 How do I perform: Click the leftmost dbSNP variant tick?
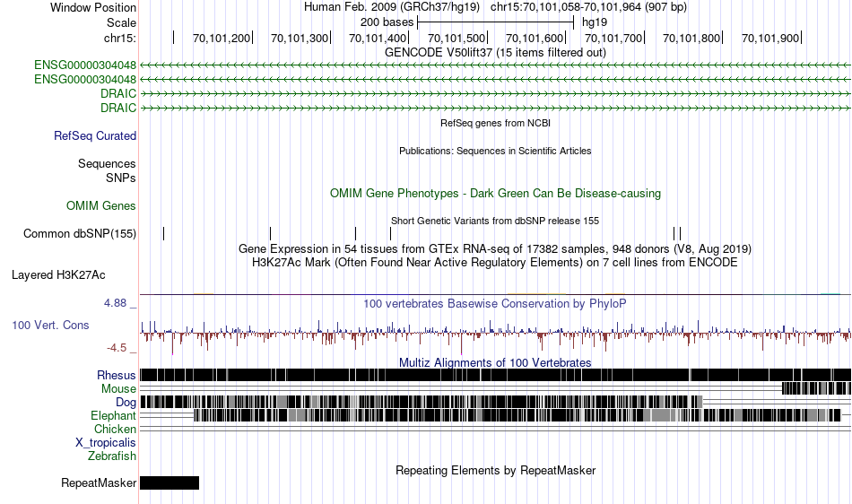pyautogui.click(x=163, y=233)
